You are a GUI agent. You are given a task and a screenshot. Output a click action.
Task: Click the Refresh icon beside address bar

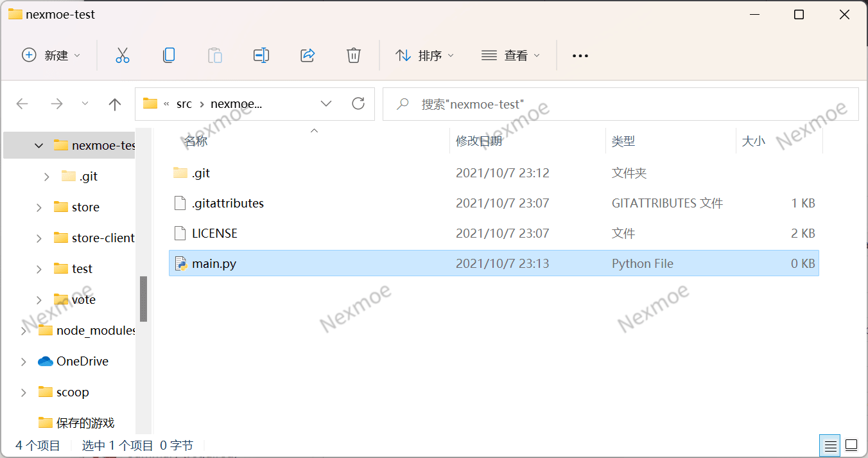click(x=358, y=103)
